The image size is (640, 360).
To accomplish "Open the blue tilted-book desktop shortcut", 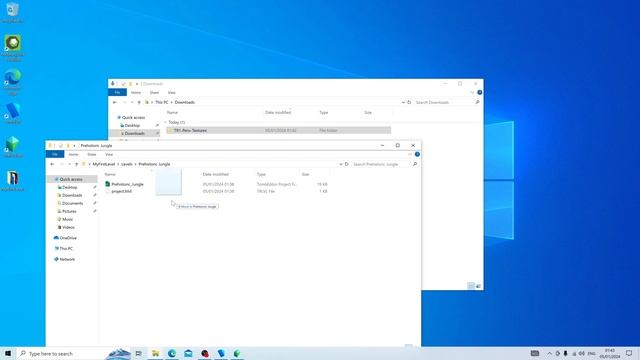I will pos(12,113).
